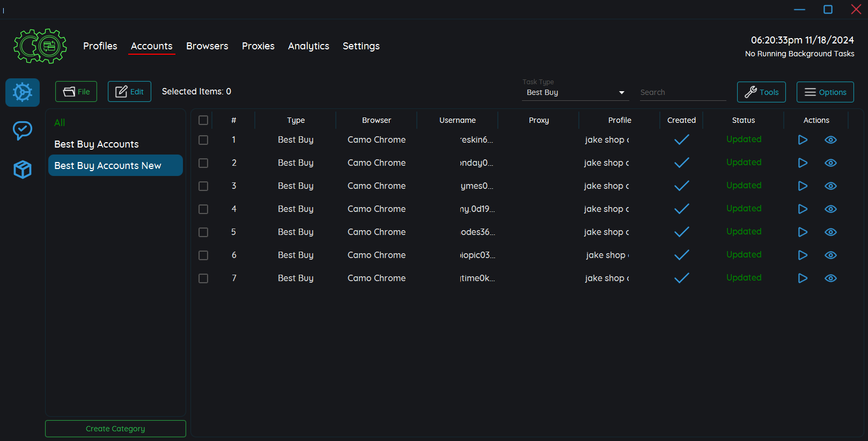Expand the Task Type dropdown
The height and width of the screenshot is (441, 868).
click(x=575, y=92)
